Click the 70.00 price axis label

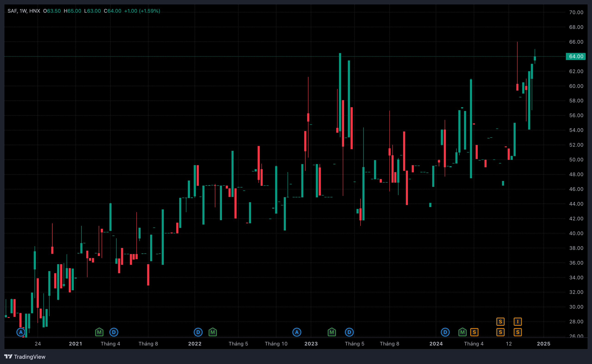coord(576,12)
